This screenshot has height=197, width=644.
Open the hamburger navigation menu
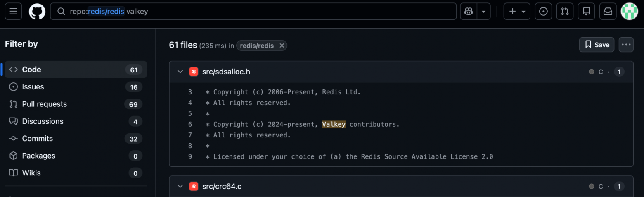tap(13, 11)
